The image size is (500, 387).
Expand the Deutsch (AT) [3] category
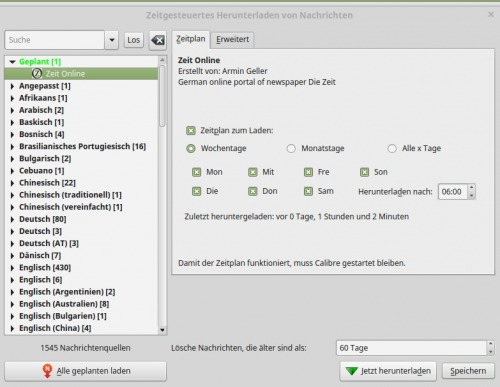pos(12,243)
